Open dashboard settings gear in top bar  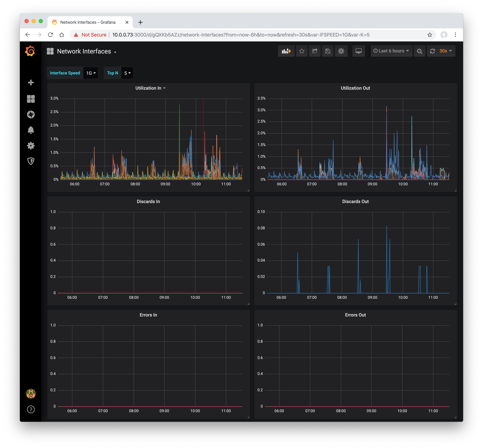[x=341, y=51]
